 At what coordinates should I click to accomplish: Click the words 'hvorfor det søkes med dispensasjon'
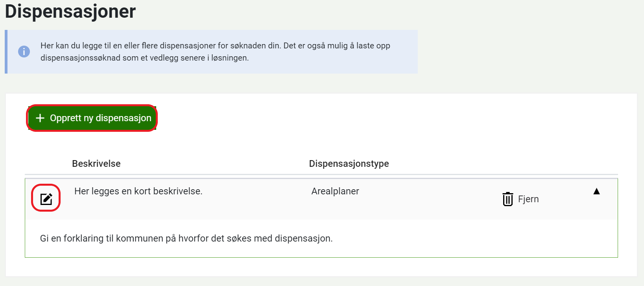(255, 238)
